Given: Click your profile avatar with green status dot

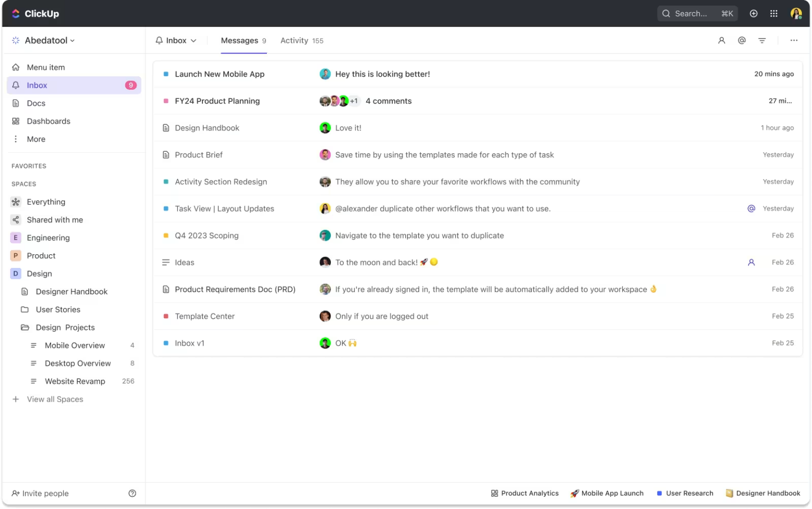Looking at the screenshot, I should 796,13.
